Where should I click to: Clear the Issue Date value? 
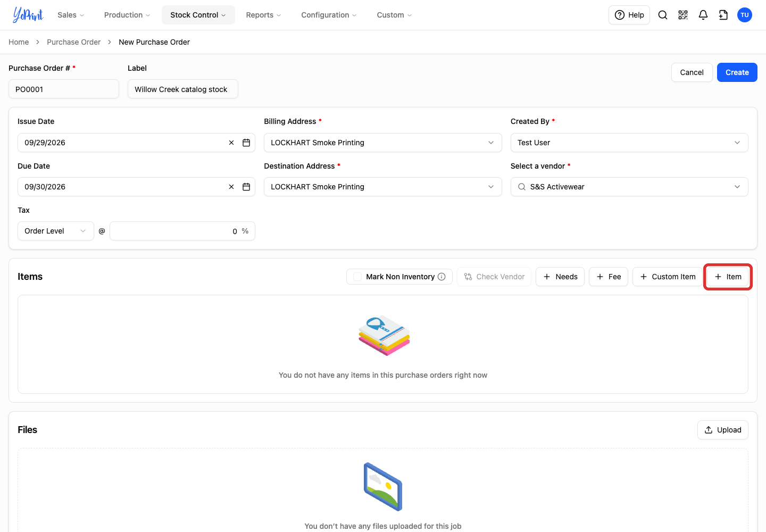point(231,143)
